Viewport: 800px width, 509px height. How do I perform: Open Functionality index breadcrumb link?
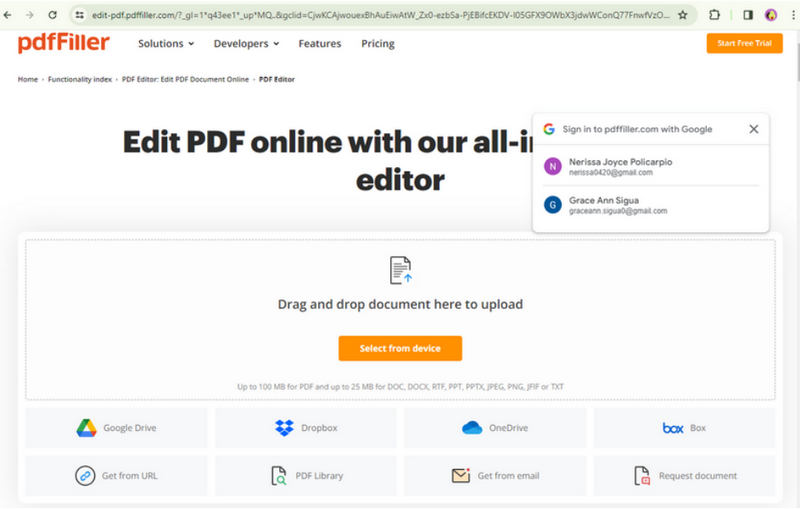[80, 79]
